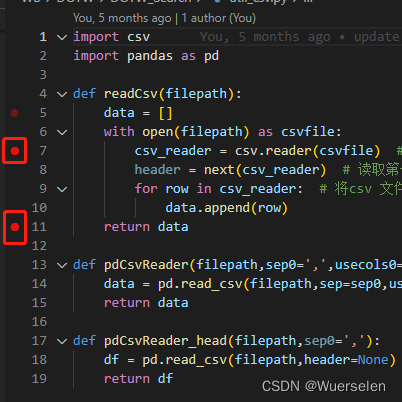Click 'next(csv_reader)' on line 8
This screenshot has width=402, height=402.
pyautogui.click(x=265, y=170)
